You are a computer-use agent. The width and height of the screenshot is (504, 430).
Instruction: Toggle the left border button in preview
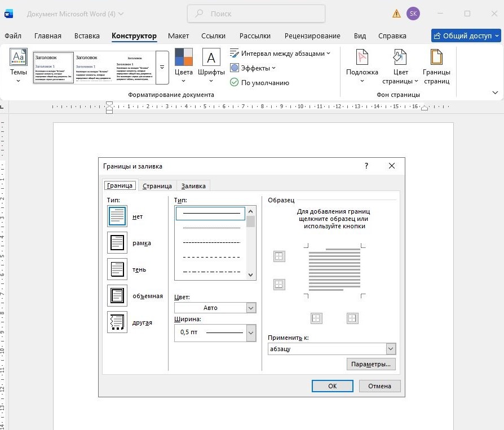316,318
